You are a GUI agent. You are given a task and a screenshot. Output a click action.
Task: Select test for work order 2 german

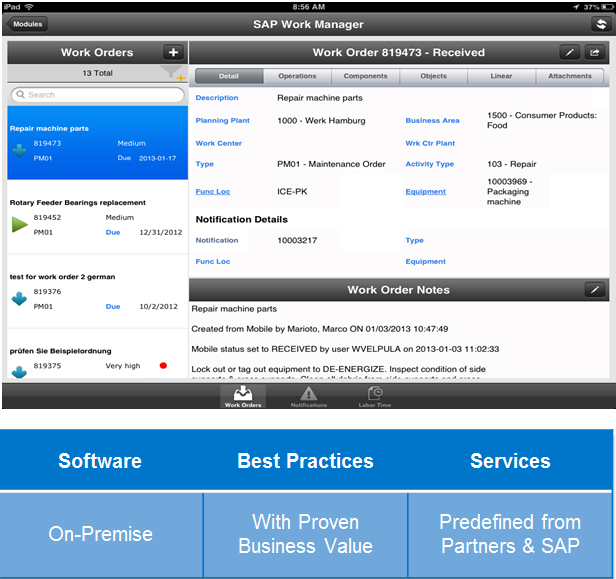click(x=97, y=291)
